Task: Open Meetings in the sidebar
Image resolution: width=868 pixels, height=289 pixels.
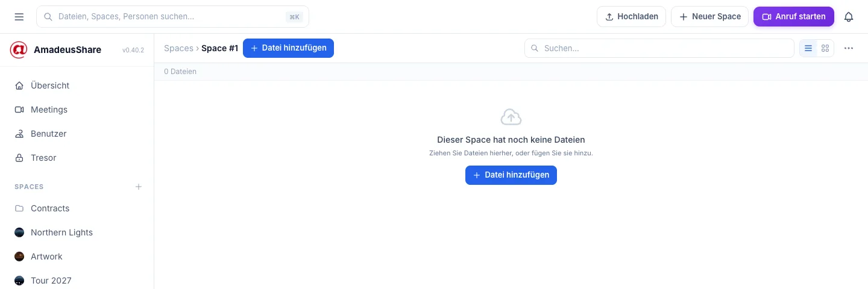Action: coord(77,110)
